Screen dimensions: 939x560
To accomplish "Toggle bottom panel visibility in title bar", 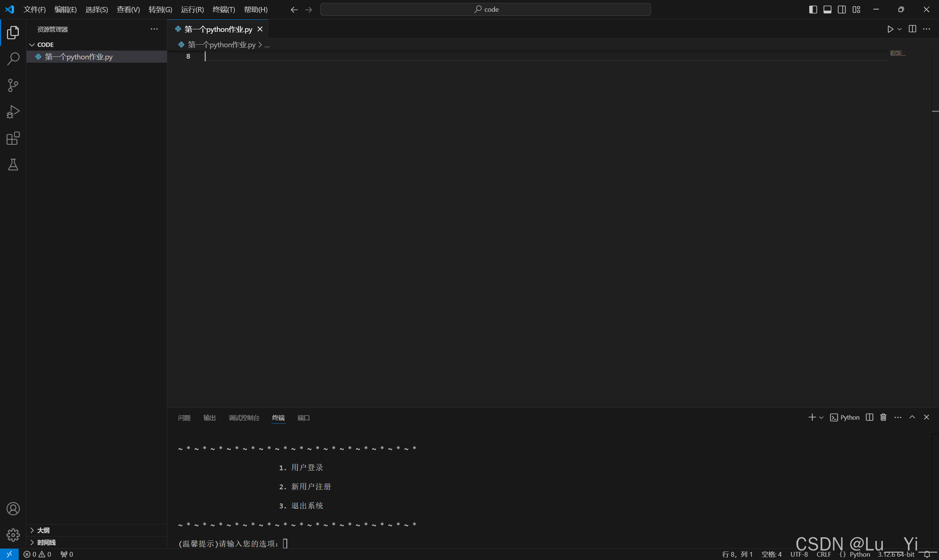I will click(827, 10).
